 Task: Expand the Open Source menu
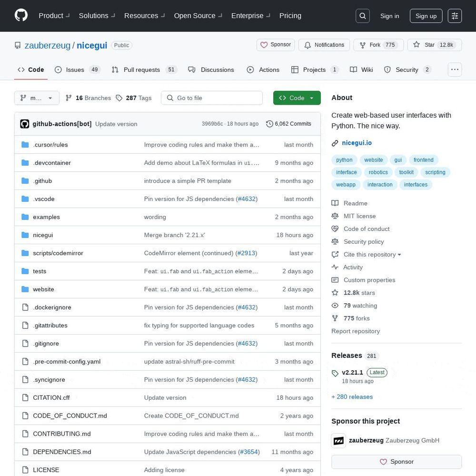click(x=198, y=16)
